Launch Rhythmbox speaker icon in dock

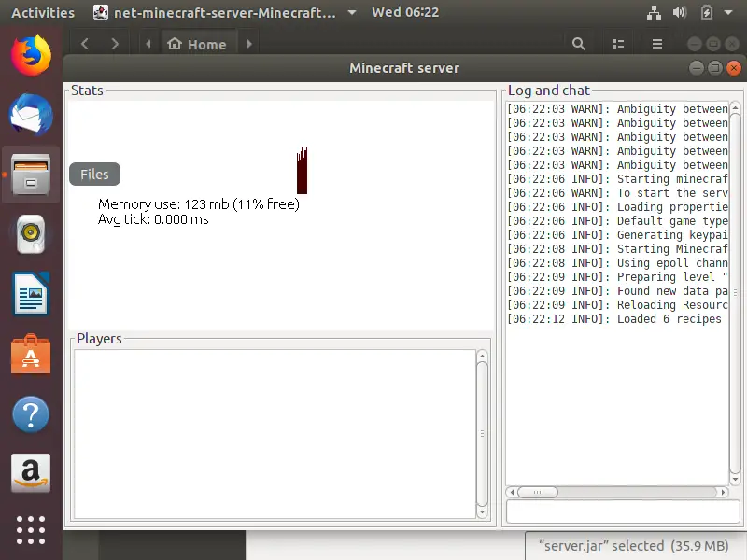[x=31, y=234]
